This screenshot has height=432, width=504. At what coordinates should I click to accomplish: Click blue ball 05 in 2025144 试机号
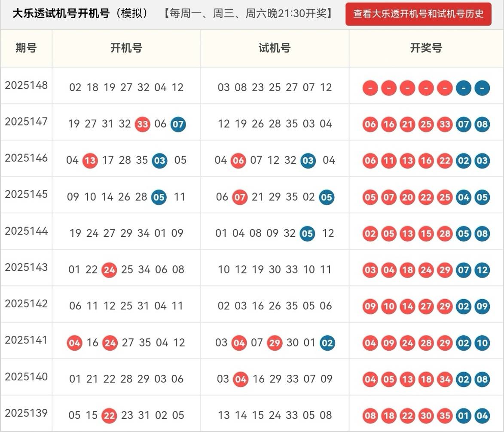point(308,233)
